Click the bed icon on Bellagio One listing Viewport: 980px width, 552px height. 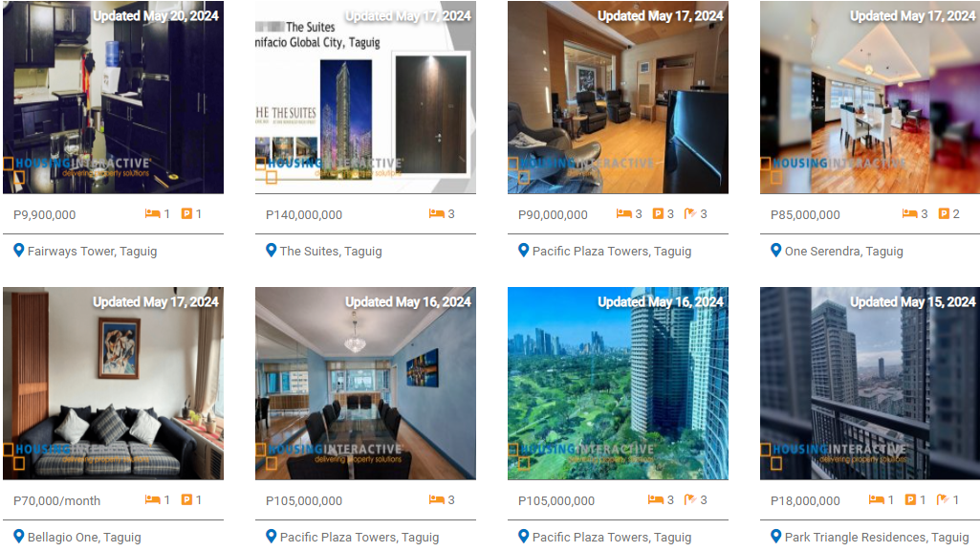(x=153, y=499)
